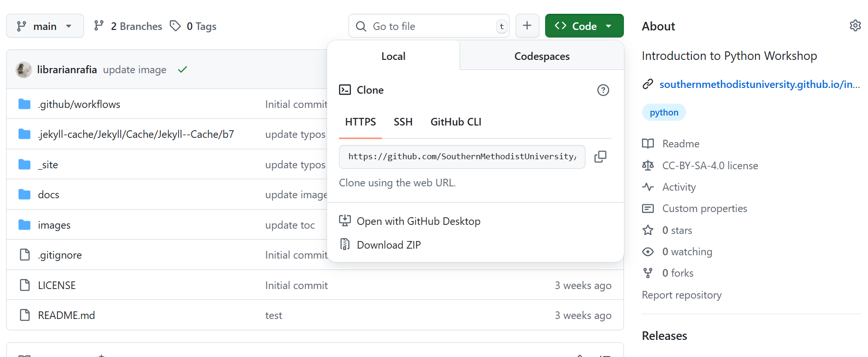The width and height of the screenshot is (868, 357).
Task: Open the _site folder
Action: [x=48, y=164]
